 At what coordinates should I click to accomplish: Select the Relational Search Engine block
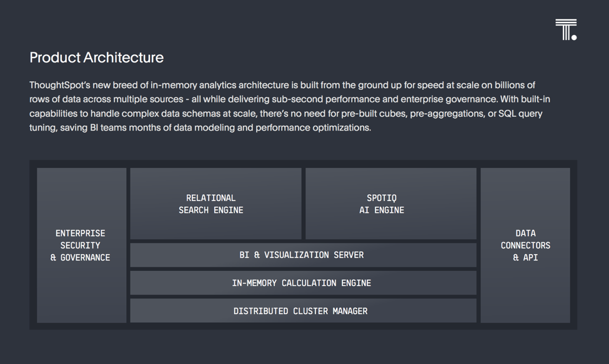(215, 204)
